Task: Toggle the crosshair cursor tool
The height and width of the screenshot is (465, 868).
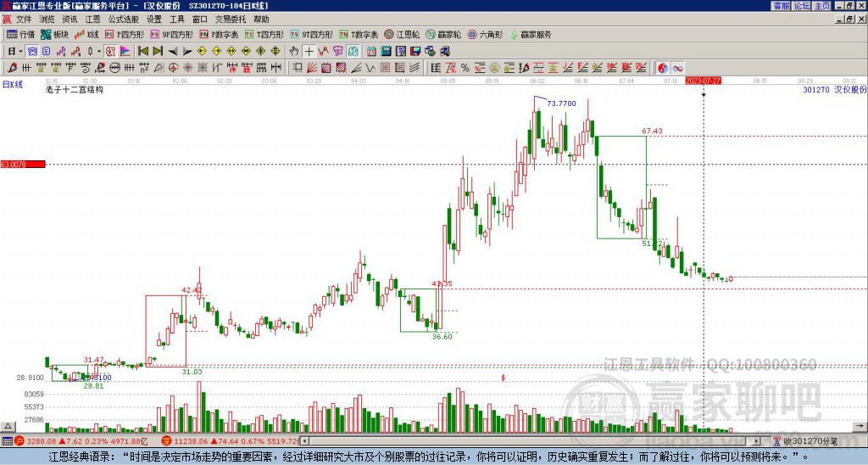Action: [309, 52]
